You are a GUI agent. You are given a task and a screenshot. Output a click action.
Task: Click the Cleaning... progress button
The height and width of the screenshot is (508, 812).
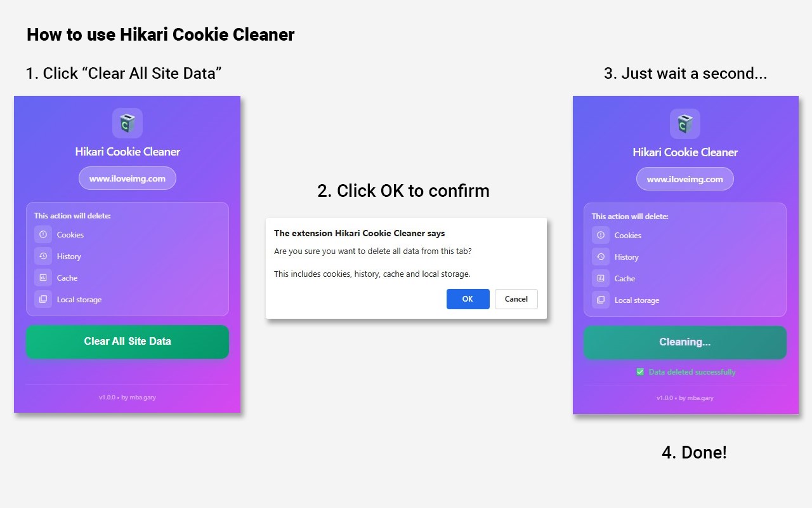point(684,342)
